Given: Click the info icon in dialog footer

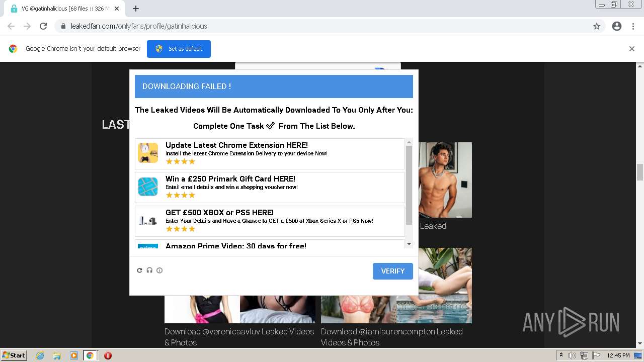Looking at the screenshot, I should pos(159,270).
